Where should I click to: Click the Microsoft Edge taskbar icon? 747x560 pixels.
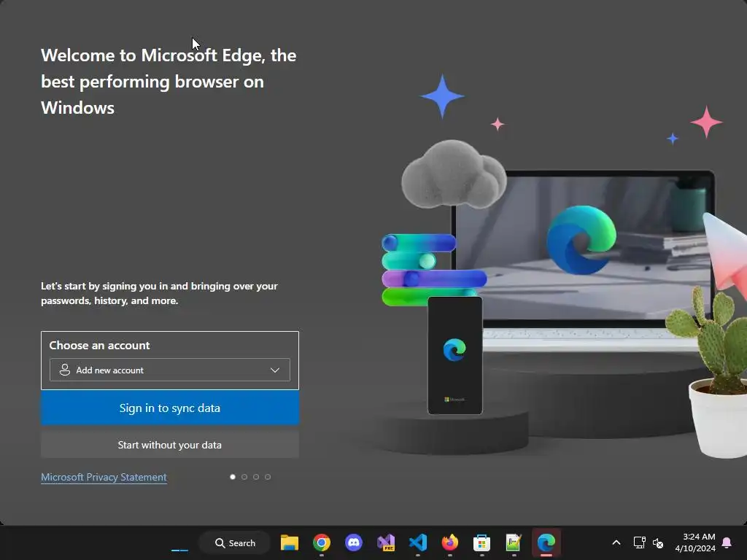[x=546, y=542]
